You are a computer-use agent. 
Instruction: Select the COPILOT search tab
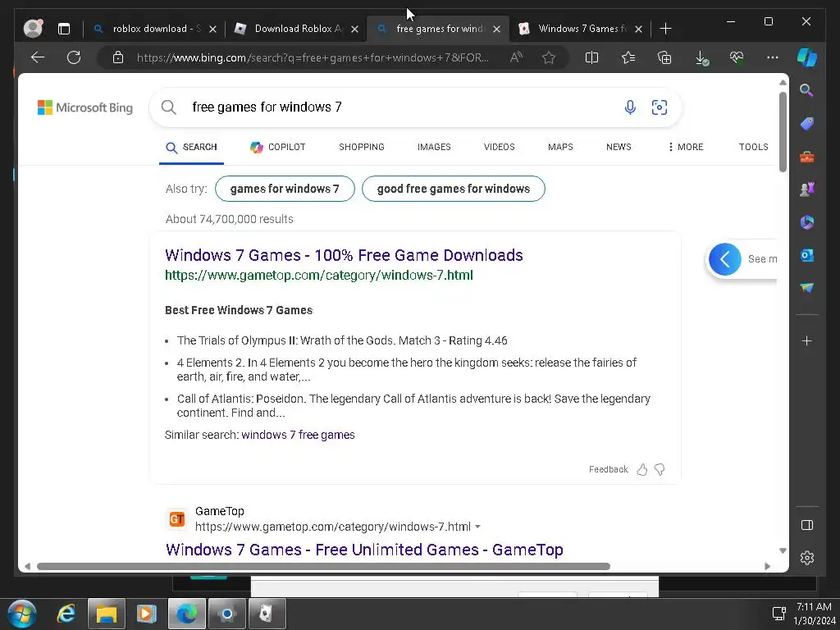(x=277, y=147)
